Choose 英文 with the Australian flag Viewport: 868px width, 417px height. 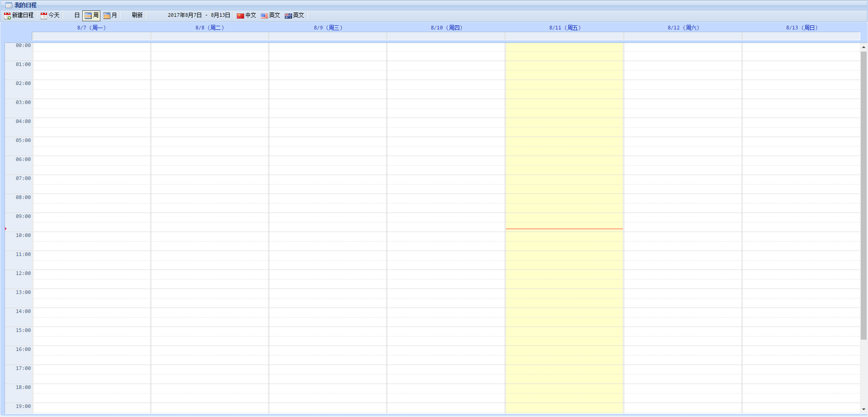pyautogui.click(x=294, y=15)
